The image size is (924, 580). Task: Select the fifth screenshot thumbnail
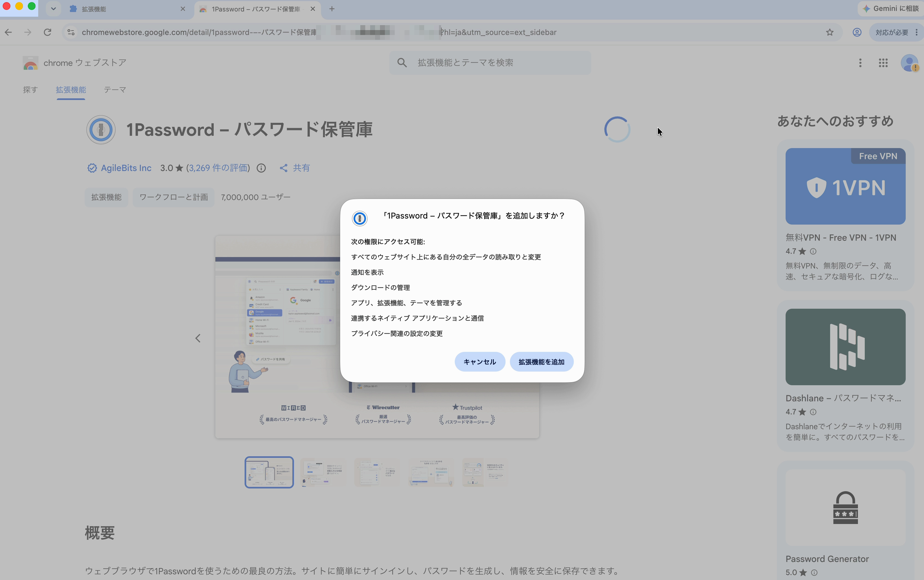485,472
